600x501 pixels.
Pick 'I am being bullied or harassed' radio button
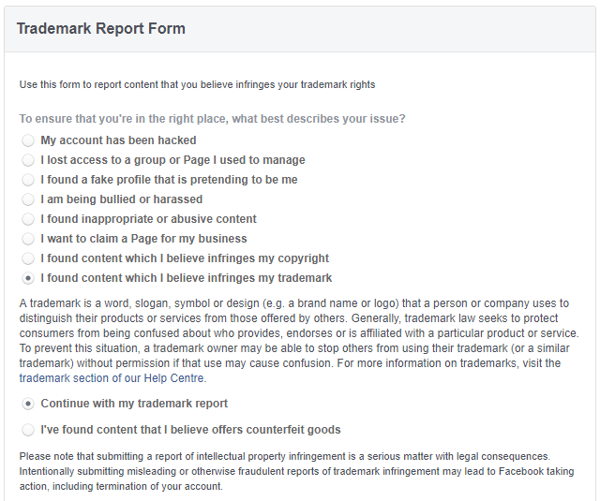28,199
